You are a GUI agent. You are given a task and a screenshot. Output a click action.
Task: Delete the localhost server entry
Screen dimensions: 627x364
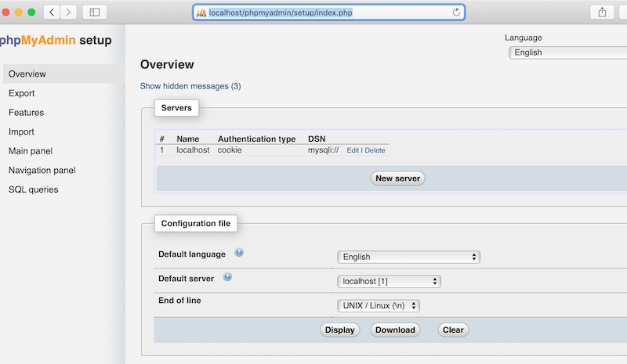click(375, 150)
